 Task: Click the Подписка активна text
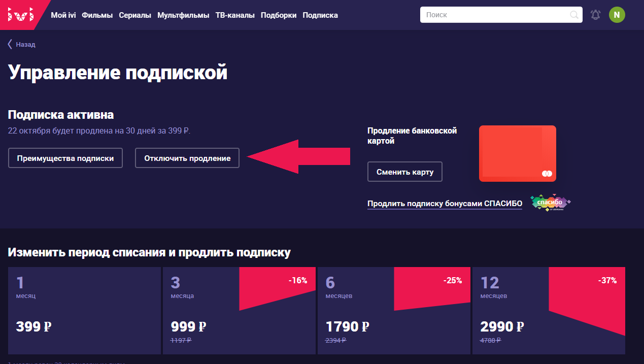[x=61, y=115]
